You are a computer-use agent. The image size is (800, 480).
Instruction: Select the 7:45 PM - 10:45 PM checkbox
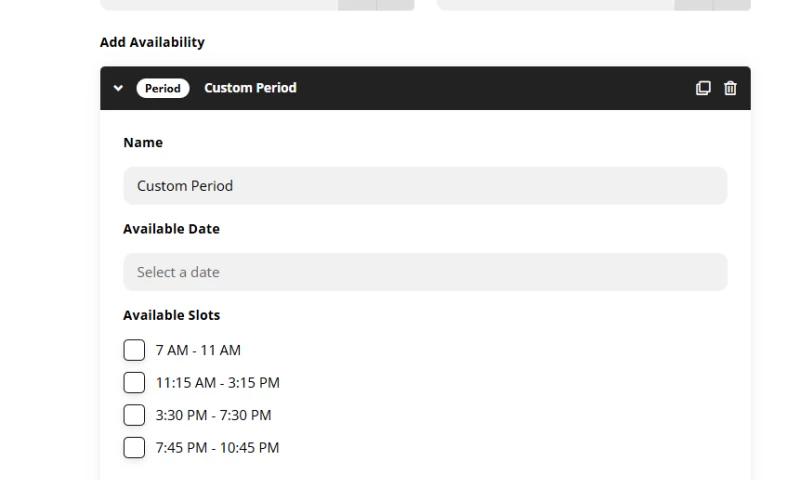tap(134, 448)
